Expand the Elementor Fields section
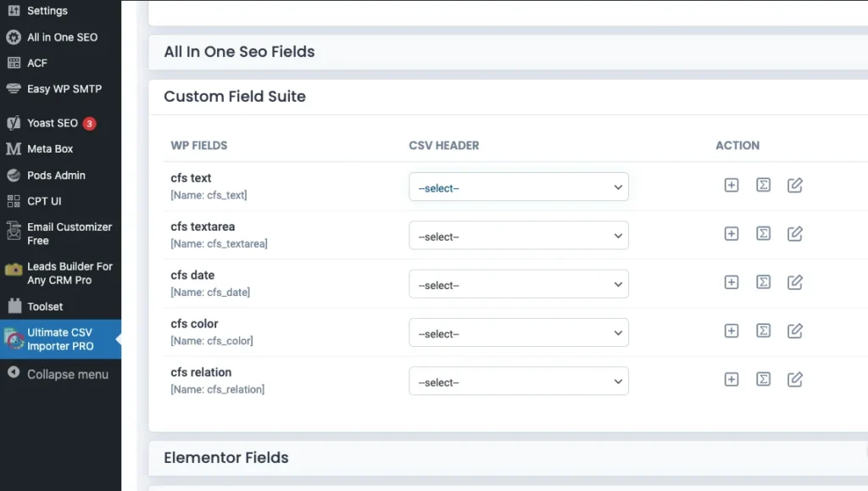868x491 pixels. pos(226,458)
